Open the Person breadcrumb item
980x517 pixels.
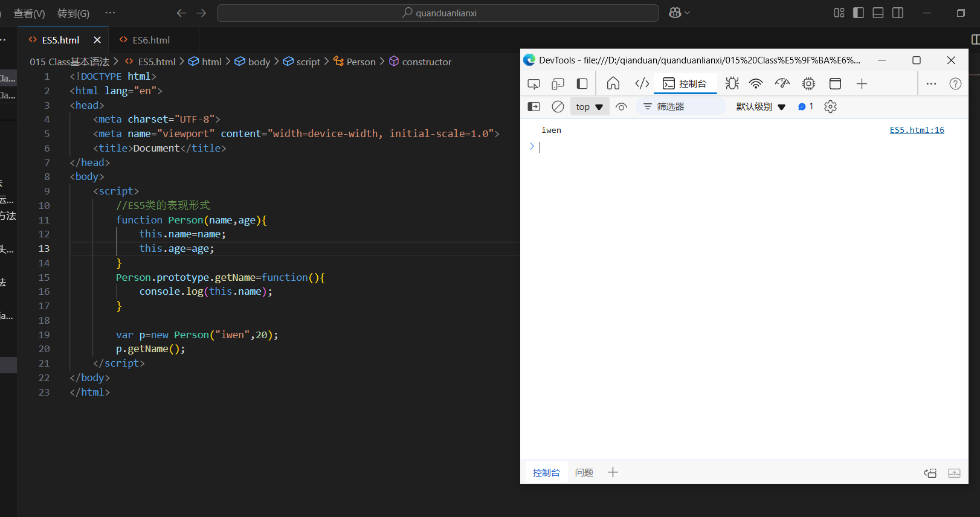click(x=355, y=62)
